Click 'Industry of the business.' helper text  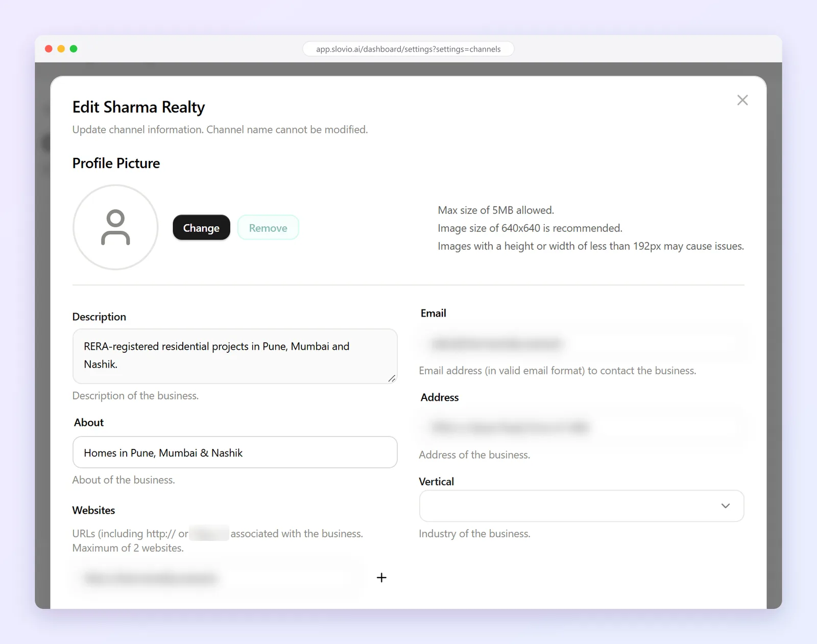(x=474, y=534)
